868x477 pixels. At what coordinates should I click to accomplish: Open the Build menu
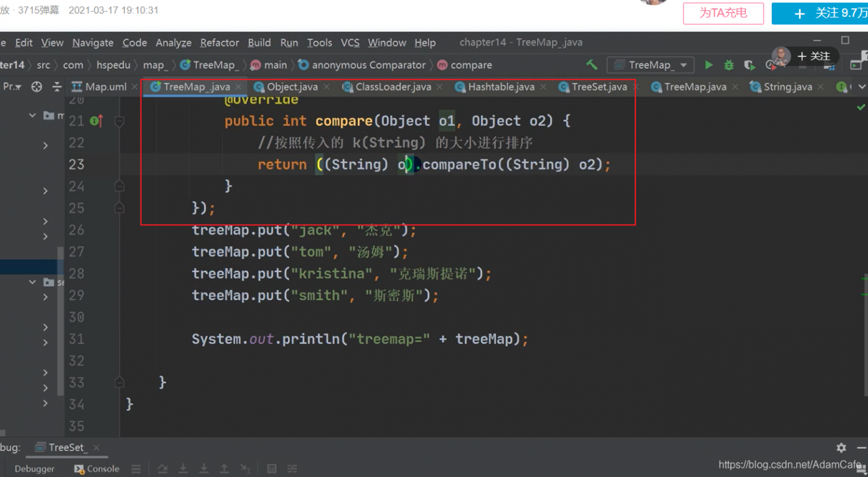(259, 42)
